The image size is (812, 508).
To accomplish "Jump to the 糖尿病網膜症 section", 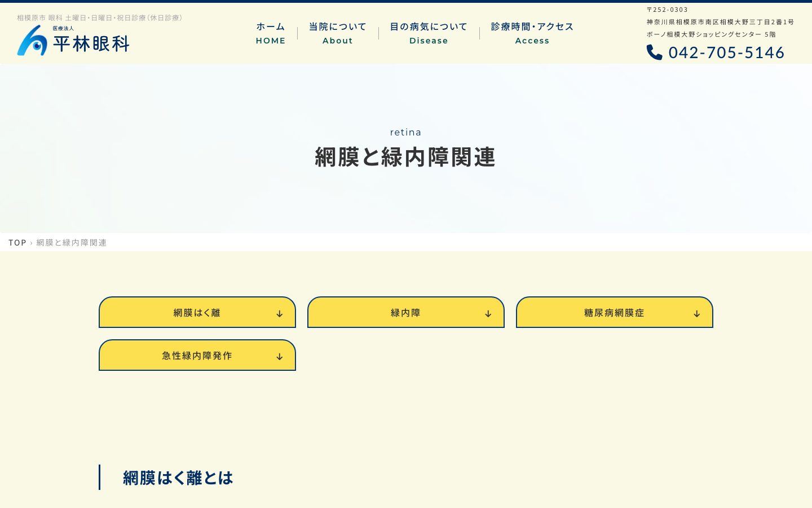I will pos(615,312).
